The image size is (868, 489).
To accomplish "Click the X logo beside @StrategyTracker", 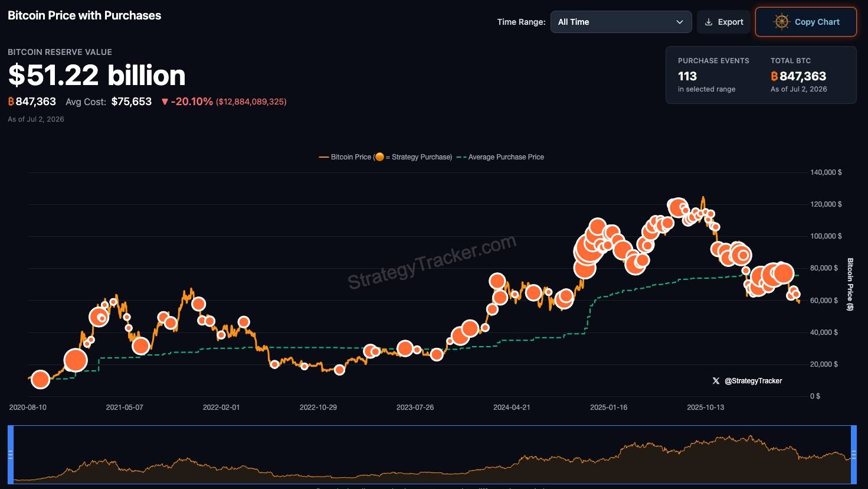I will tap(716, 381).
